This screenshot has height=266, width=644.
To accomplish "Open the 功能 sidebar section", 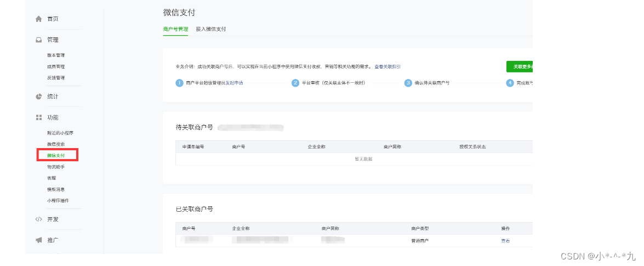I will [x=53, y=117].
